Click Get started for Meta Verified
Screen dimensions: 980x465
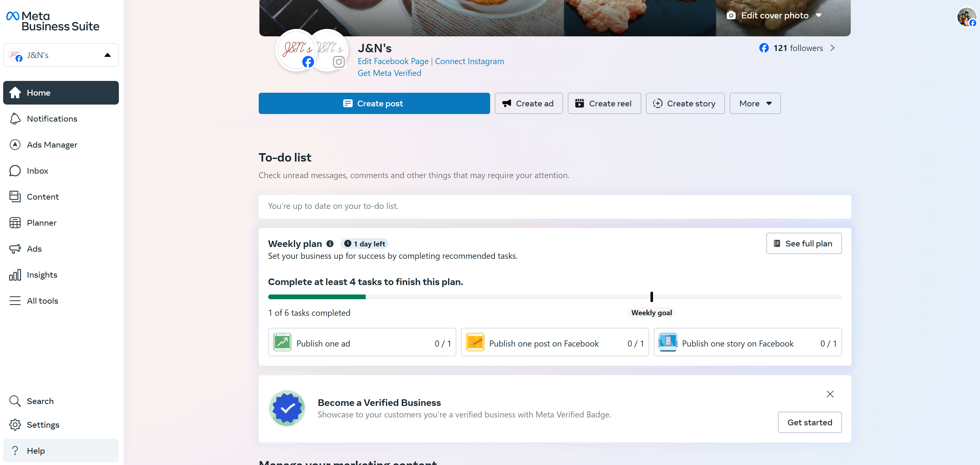point(809,422)
